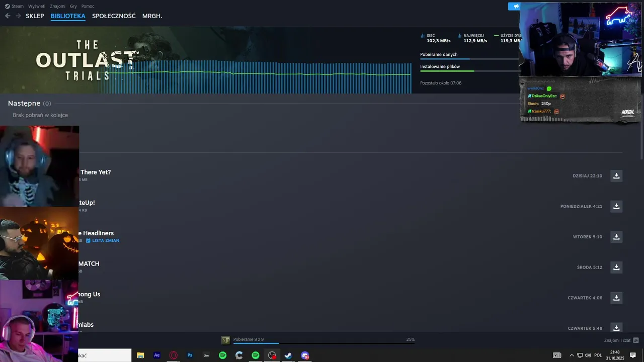Click the bottom Pobieranie 9 z 9 progress bar

pyautogui.click(x=324, y=344)
